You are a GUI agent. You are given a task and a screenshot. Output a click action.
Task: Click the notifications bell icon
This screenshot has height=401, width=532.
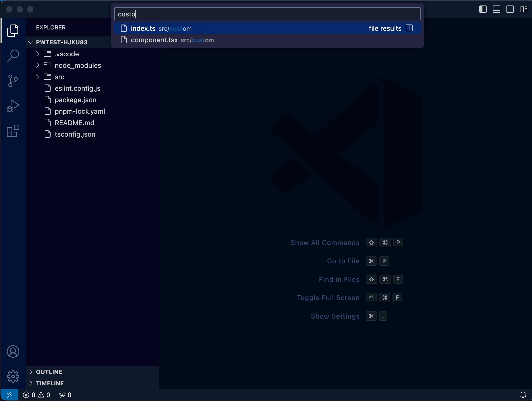pyautogui.click(x=523, y=395)
